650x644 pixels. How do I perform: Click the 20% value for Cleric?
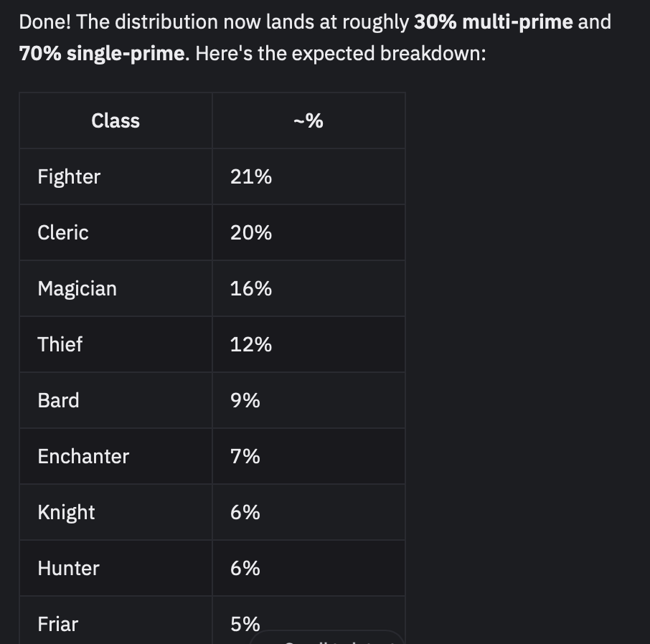(251, 232)
